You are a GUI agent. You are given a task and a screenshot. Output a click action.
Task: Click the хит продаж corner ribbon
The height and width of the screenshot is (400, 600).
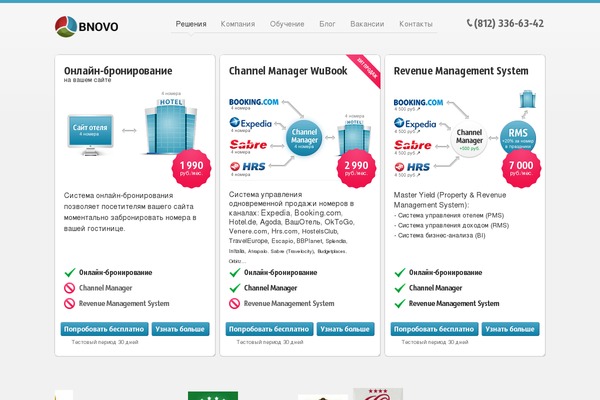click(367, 70)
